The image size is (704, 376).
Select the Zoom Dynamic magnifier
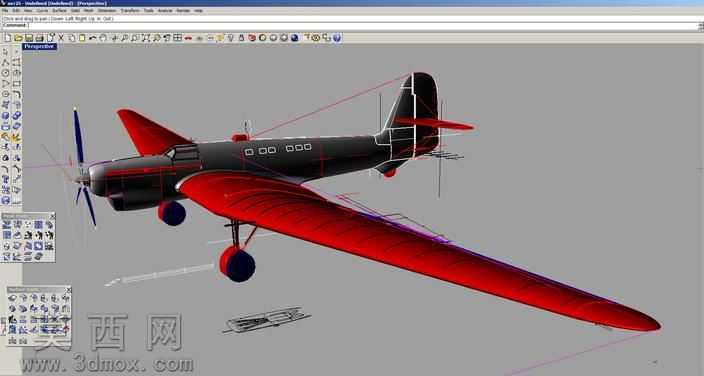point(124,38)
